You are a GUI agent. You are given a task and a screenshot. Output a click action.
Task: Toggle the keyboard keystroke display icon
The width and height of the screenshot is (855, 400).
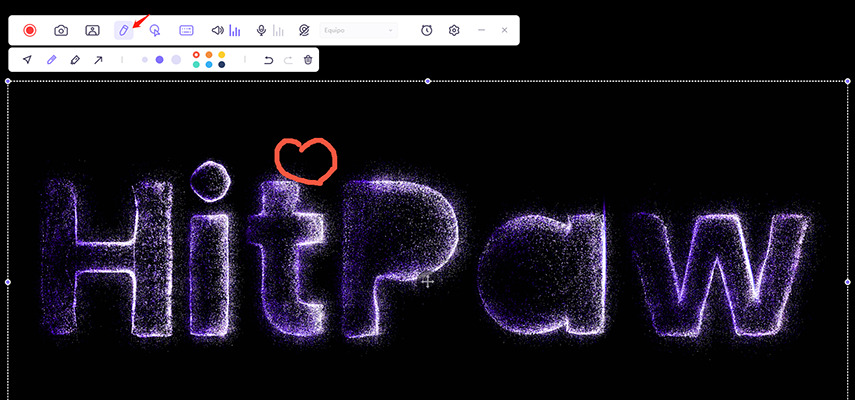[186, 31]
